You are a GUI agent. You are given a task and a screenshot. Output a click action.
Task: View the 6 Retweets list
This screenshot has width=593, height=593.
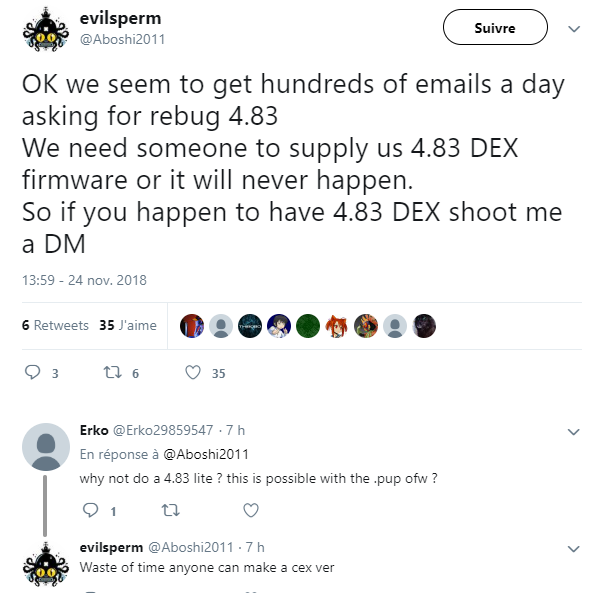55,325
